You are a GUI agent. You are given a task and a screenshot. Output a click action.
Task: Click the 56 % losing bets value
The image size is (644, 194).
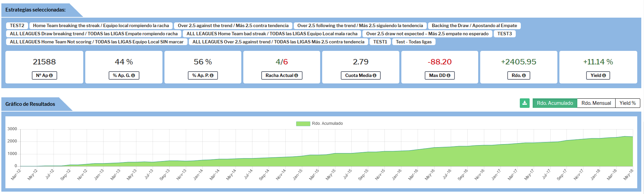click(x=203, y=62)
